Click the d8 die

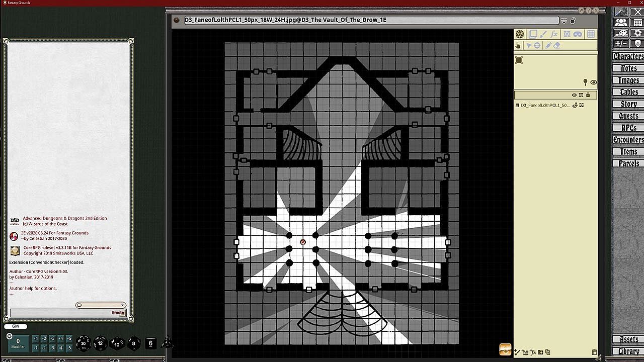(x=133, y=344)
